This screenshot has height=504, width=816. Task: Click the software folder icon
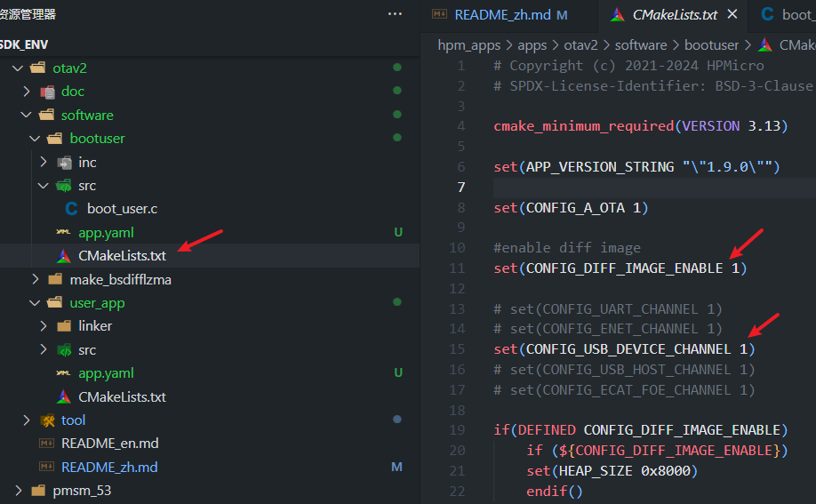click(47, 115)
